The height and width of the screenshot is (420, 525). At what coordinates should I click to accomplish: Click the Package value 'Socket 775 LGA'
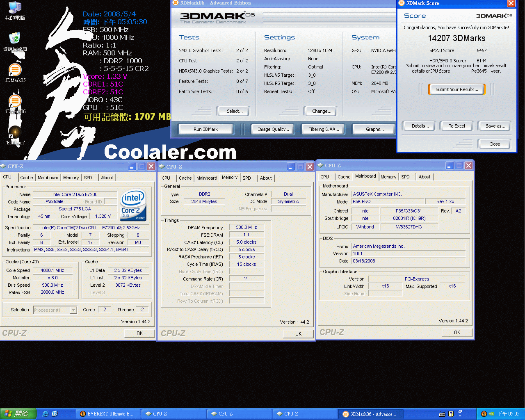[x=75, y=209]
